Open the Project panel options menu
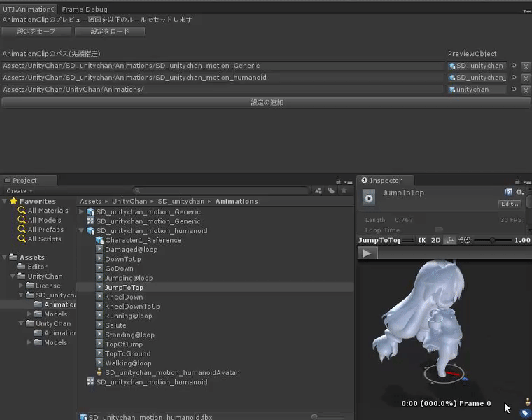 pos(349,182)
